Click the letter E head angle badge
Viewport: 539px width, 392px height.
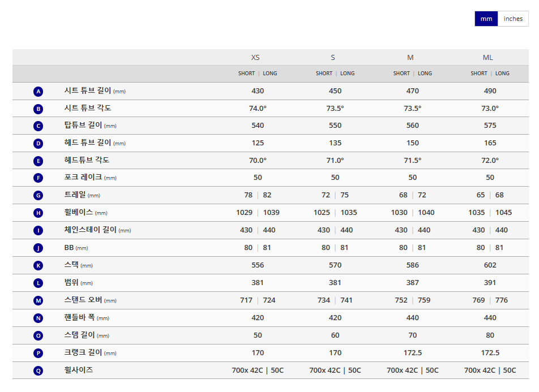38,161
